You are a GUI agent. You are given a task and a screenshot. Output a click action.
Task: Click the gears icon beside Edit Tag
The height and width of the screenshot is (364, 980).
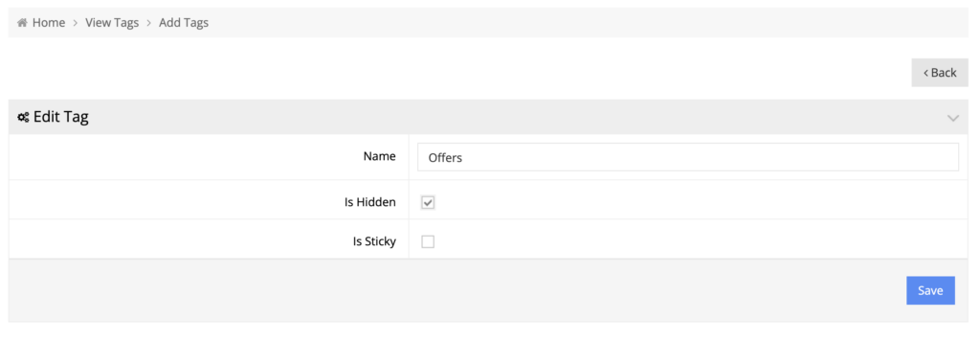click(23, 117)
